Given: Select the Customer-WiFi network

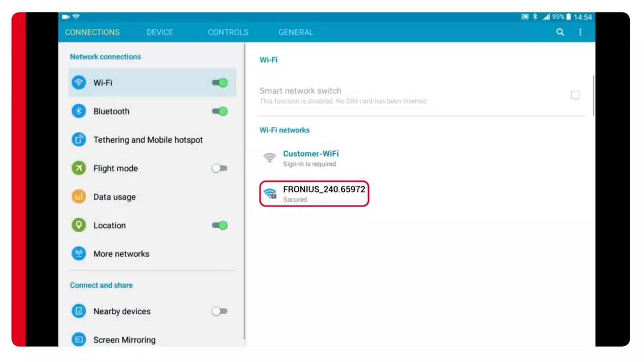Looking at the screenshot, I should [311, 158].
